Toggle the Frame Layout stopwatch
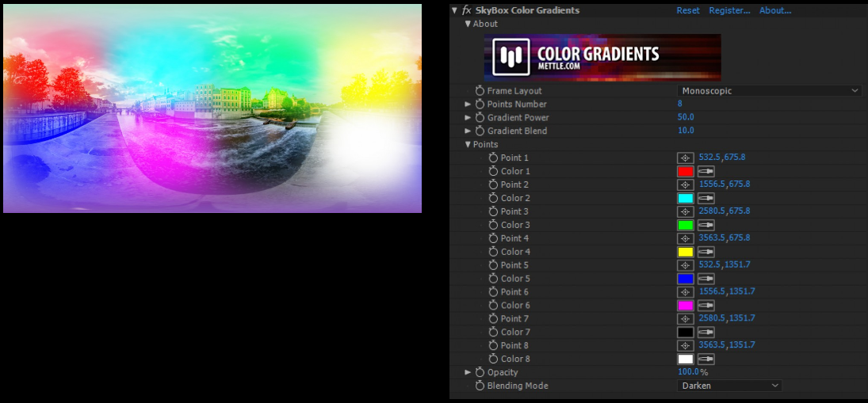The width and height of the screenshot is (868, 403). click(480, 91)
